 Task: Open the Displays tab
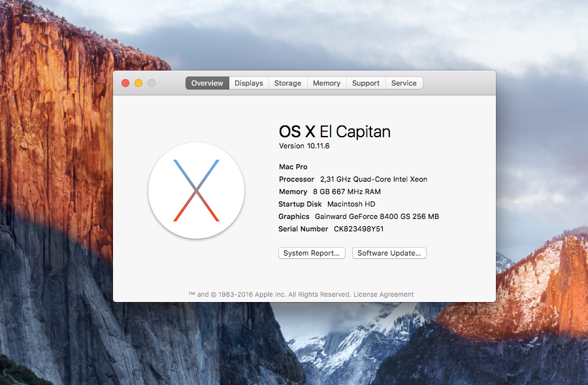tap(249, 83)
